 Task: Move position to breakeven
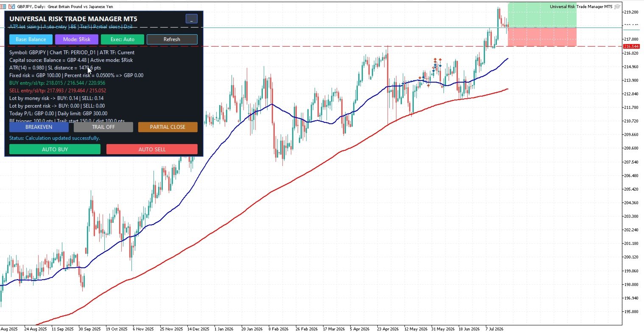[39, 127]
